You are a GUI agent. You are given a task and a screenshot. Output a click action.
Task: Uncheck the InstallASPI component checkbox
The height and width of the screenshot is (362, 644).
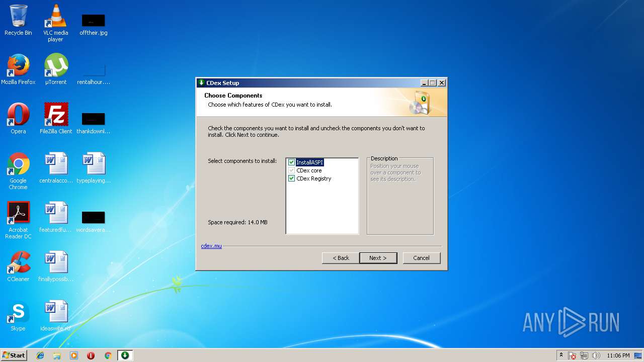point(291,162)
